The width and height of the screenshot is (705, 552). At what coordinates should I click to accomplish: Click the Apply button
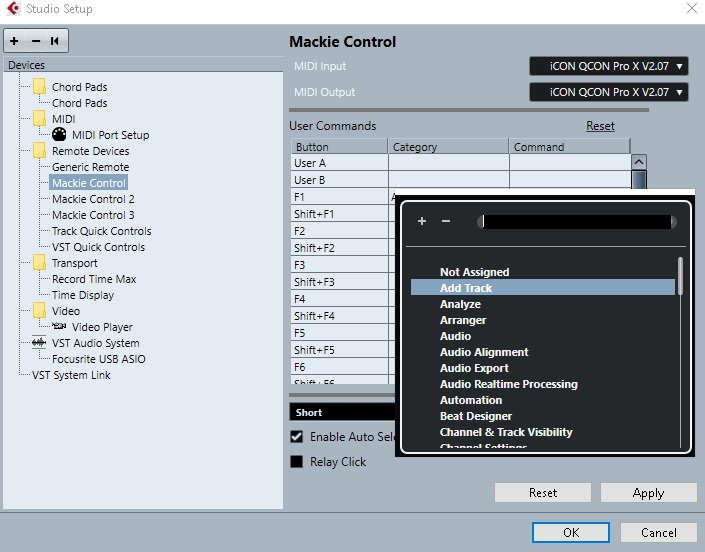pyautogui.click(x=648, y=493)
